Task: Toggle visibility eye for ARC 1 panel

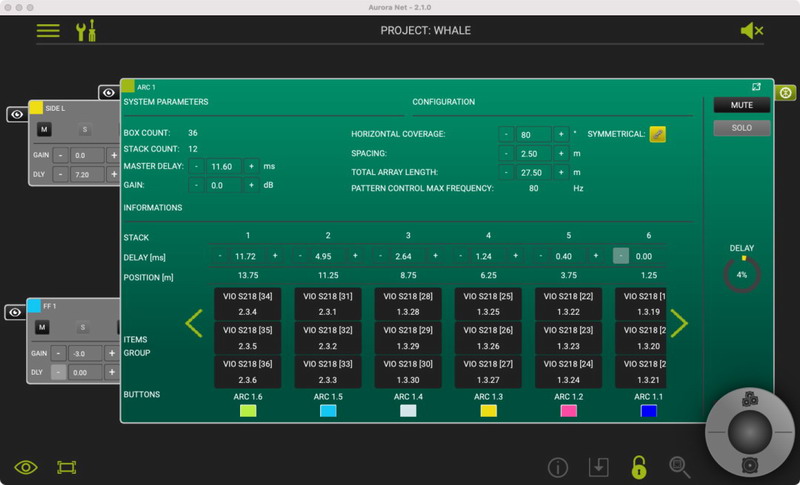Action: coord(109,93)
